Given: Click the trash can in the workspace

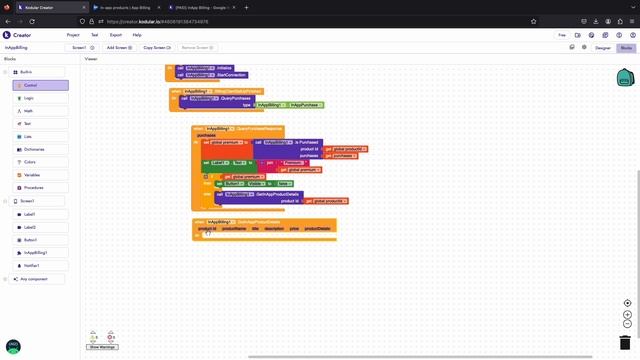Looking at the screenshot, I should point(625,342).
